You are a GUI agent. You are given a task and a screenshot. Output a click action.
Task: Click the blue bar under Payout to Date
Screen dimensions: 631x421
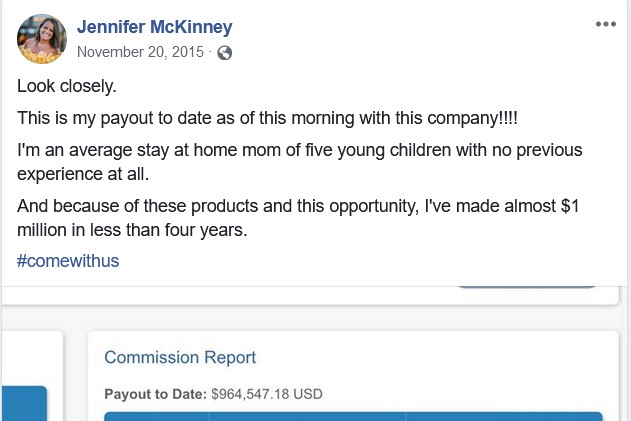353,416
